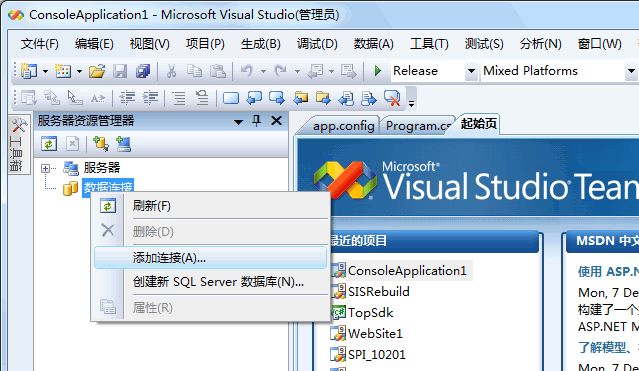Choose 刷新(F) in context menu

(x=210, y=206)
